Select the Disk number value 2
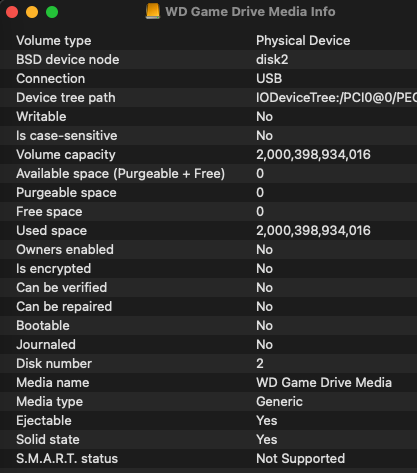The image size is (417, 473). [x=260, y=364]
